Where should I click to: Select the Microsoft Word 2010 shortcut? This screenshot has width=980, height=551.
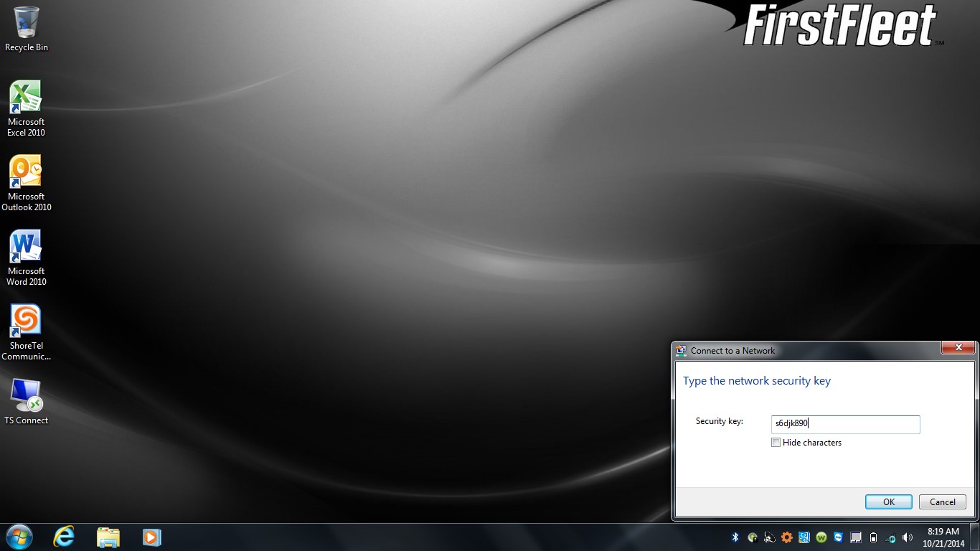(x=27, y=258)
